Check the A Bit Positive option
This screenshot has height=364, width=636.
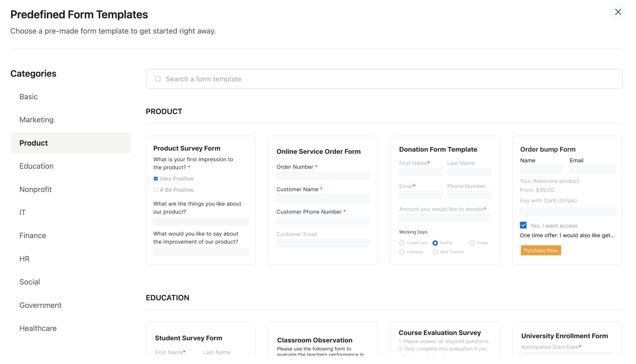(x=155, y=190)
